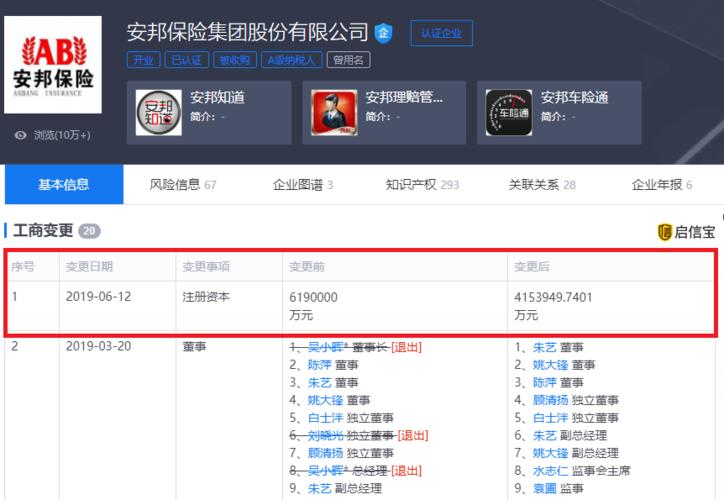
Task: Click the 认证企业 button
Action: pyautogui.click(x=441, y=33)
